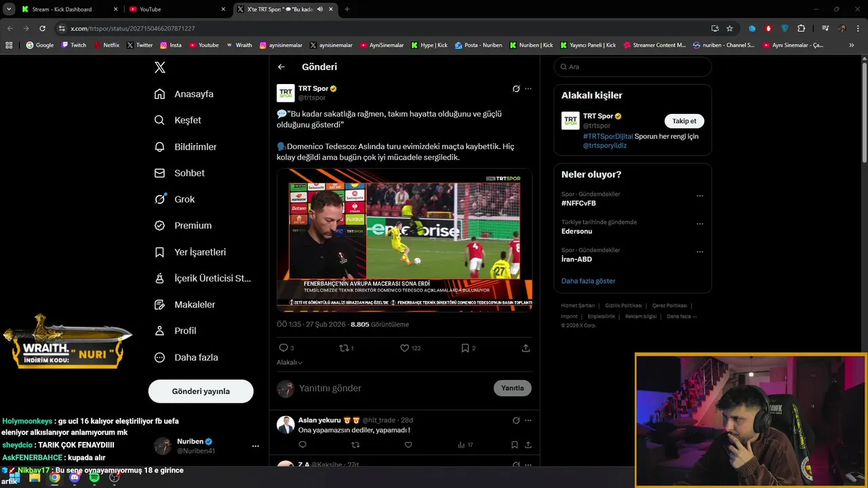Open the TRT Spor author name
The height and width of the screenshot is (488, 868).
point(313,89)
